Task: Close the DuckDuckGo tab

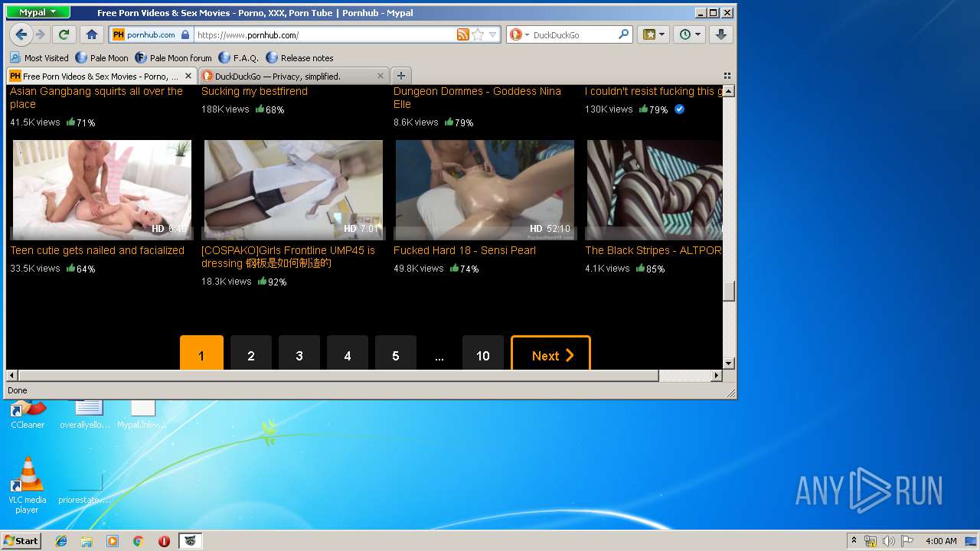Action: point(381,76)
